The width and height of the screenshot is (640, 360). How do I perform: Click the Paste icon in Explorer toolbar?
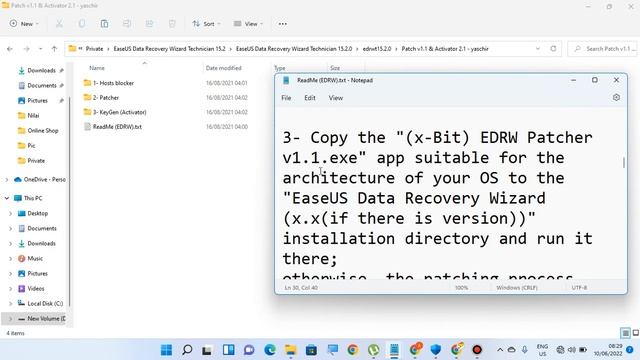tap(104, 24)
